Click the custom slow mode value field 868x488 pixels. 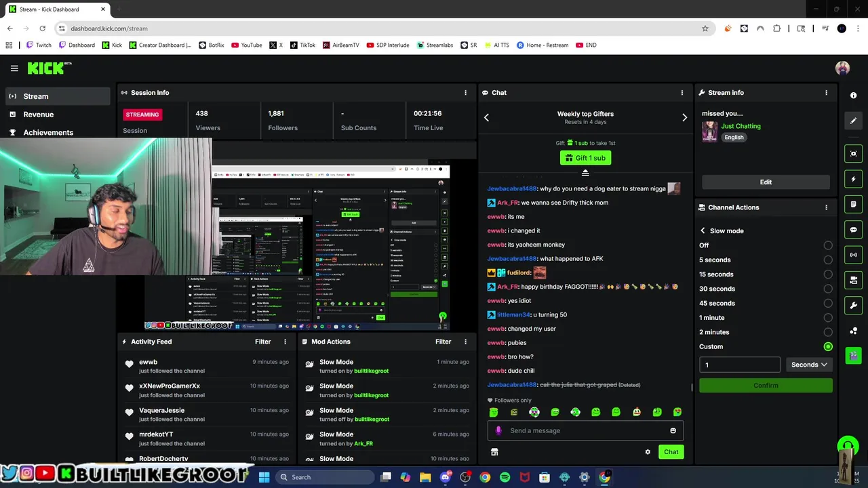[740, 365]
